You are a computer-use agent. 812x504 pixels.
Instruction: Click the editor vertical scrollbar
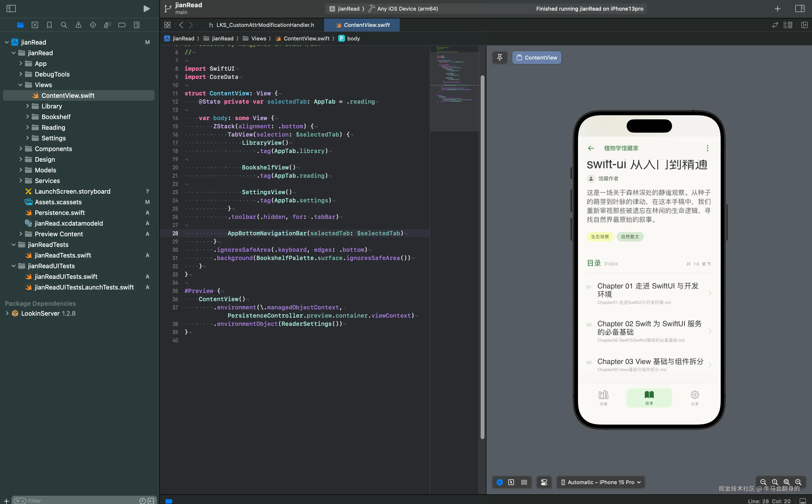click(x=482, y=257)
